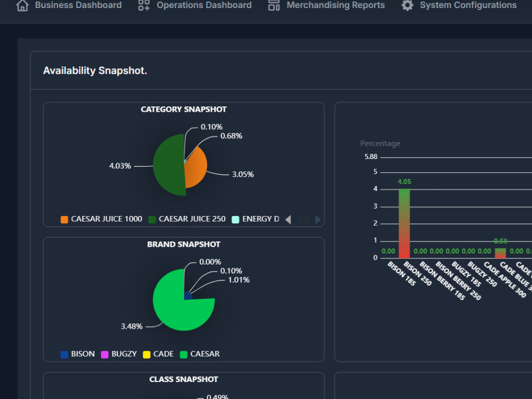Click the small blue brand pie slice

click(x=188, y=296)
